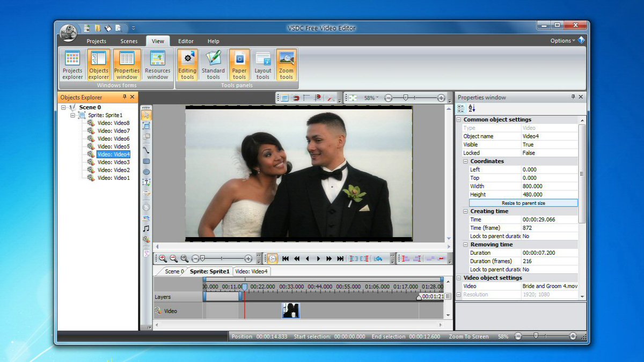Select Video: Video6 in Objects Explorer

113,139
